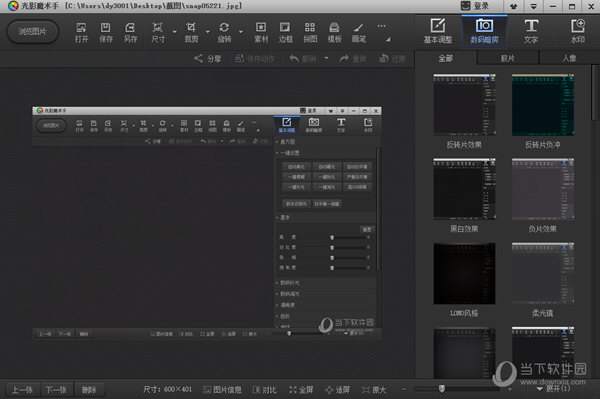Open a picture with the 打开 icon
This screenshot has height=399, width=600.
(x=81, y=32)
